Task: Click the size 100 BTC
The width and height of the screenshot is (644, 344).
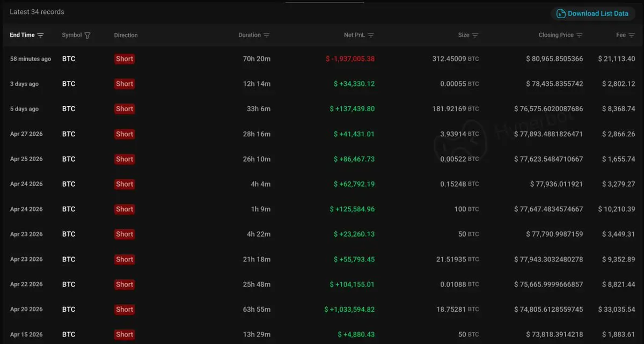Action: 466,209
